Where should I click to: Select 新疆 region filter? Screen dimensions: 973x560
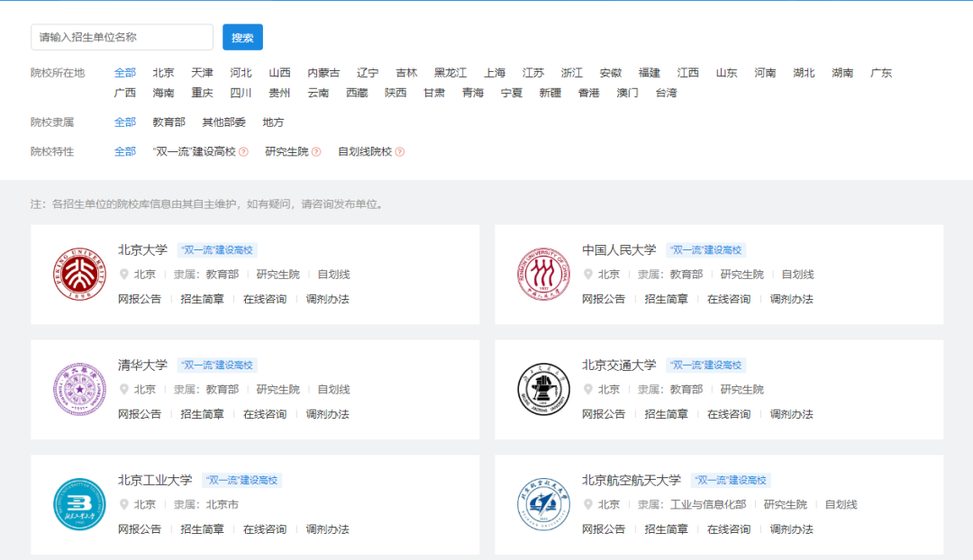[550, 93]
